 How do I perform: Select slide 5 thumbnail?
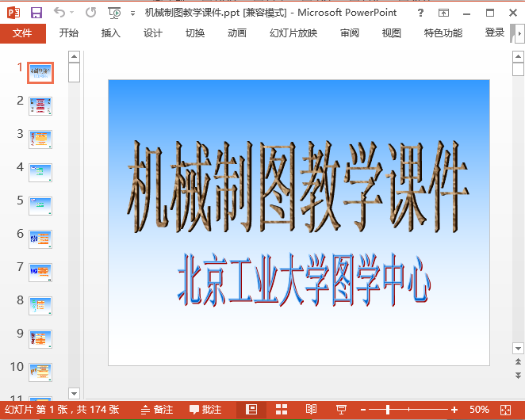pyautogui.click(x=40, y=206)
